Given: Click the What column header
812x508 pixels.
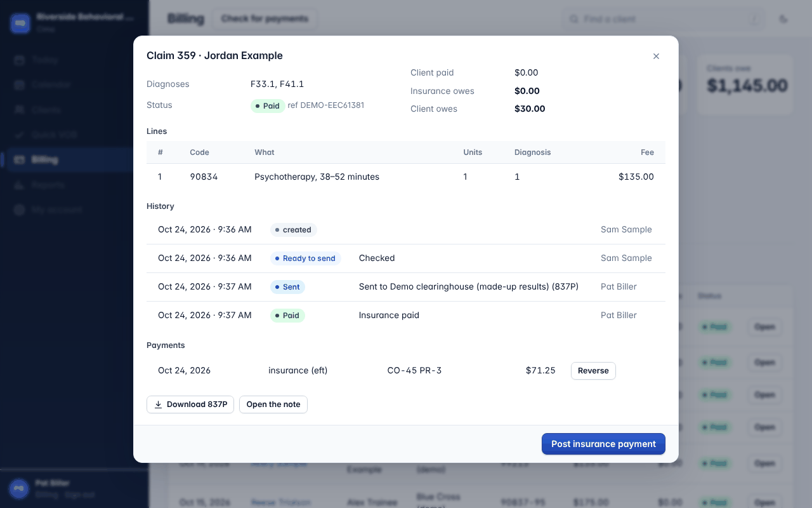Looking at the screenshot, I should tap(265, 152).
